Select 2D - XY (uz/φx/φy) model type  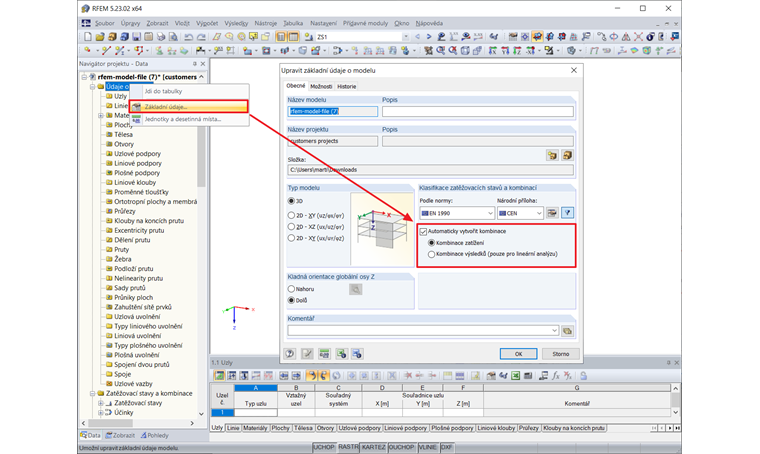click(x=291, y=215)
